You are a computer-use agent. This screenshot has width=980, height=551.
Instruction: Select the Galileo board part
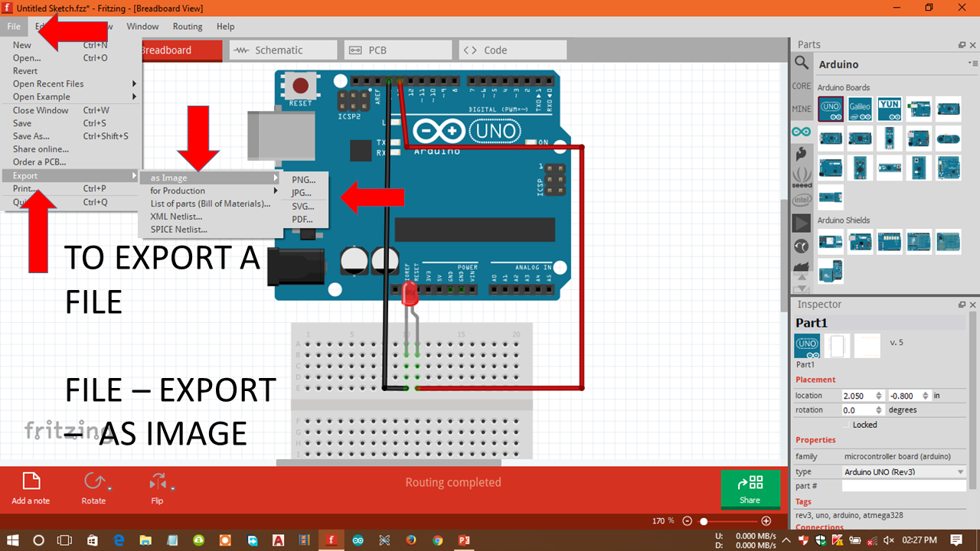click(x=860, y=109)
